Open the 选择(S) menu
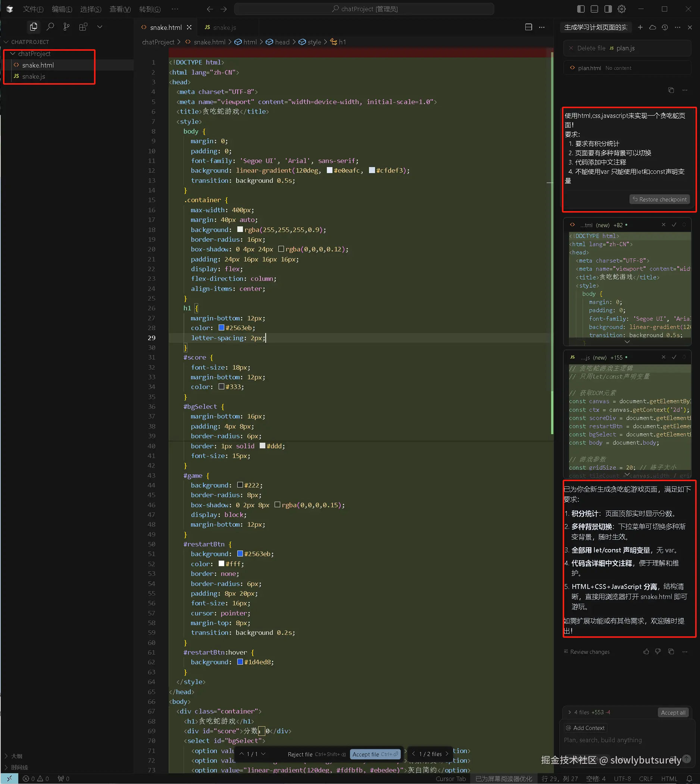 coord(91,9)
